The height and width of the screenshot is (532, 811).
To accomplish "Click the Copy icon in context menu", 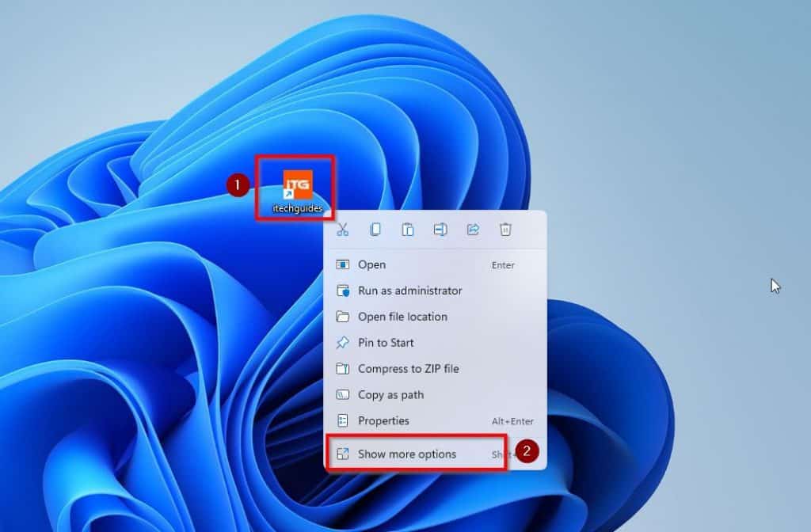I will point(375,229).
